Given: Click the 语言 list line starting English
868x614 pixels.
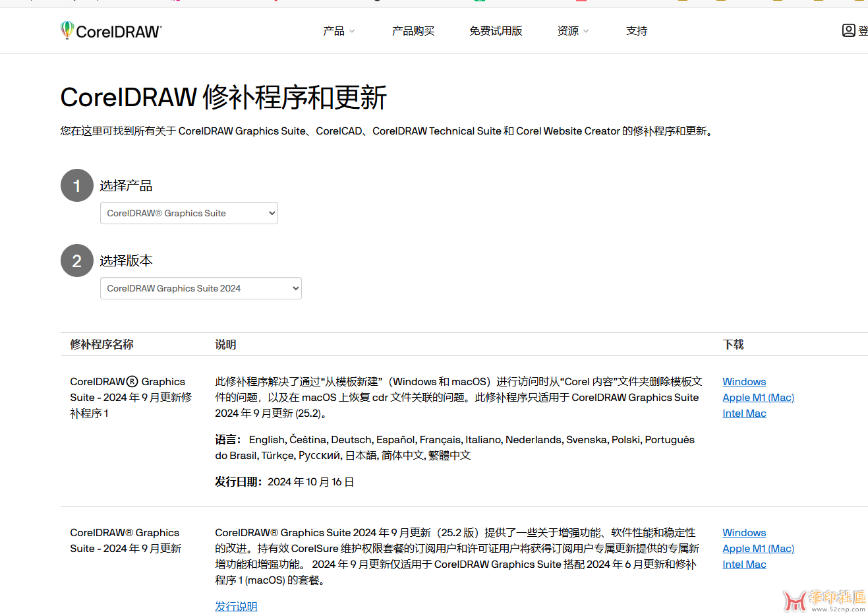Looking at the screenshot, I should pyautogui.click(x=455, y=448).
